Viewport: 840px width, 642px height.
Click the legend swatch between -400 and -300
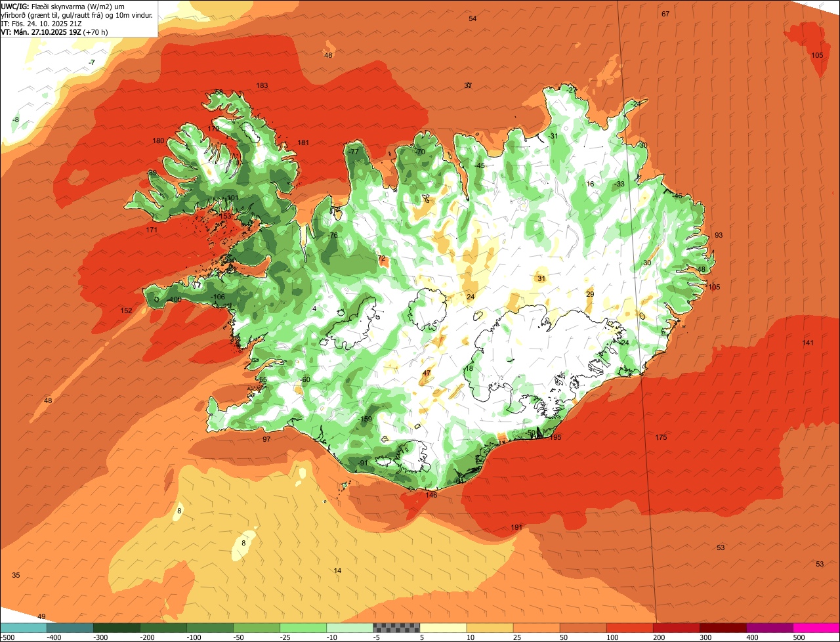70,628
